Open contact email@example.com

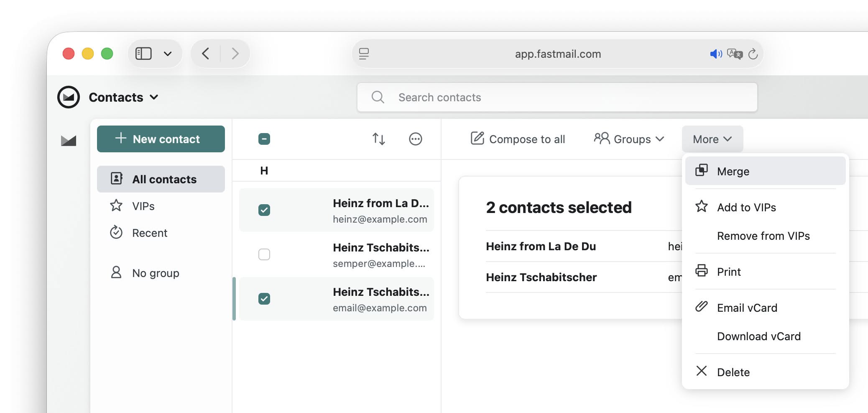click(337, 299)
